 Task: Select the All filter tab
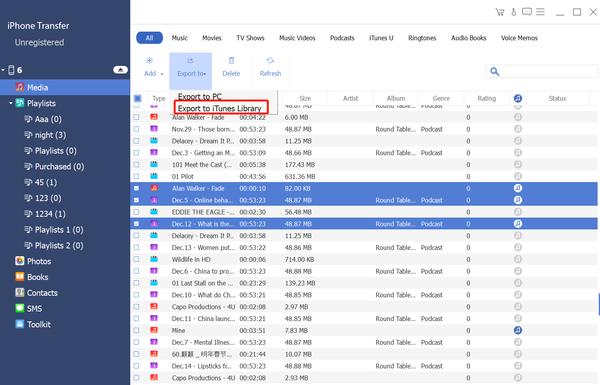(x=150, y=38)
